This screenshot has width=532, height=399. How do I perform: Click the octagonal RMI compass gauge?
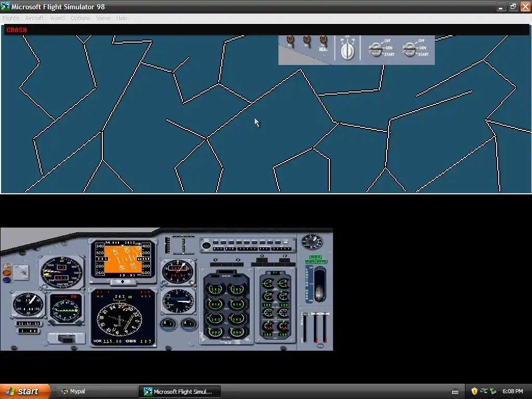(x=66, y=309)
